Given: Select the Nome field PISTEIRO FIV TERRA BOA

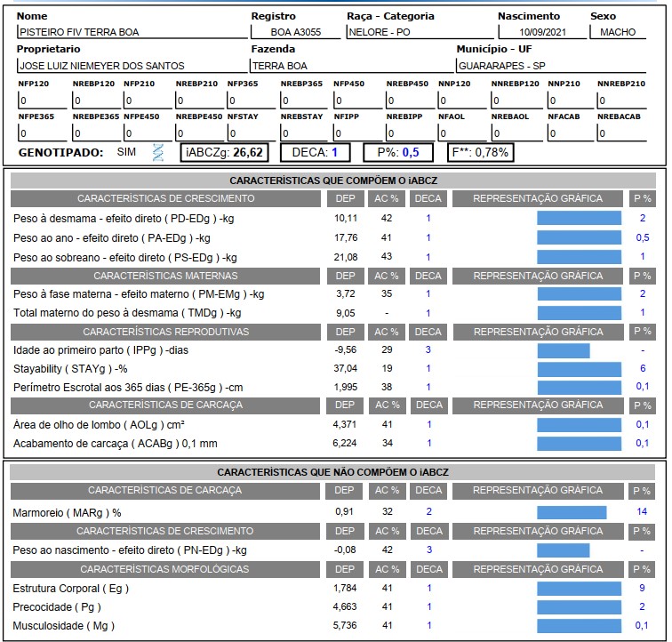Looking at the screenshot, I should tap(132, 32).
